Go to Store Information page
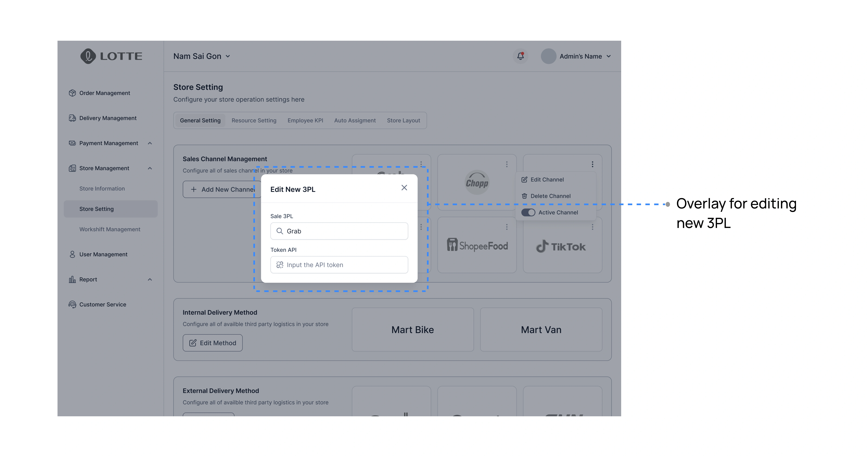Viewport: 868px width, 457px height. (x=102, y=189)
